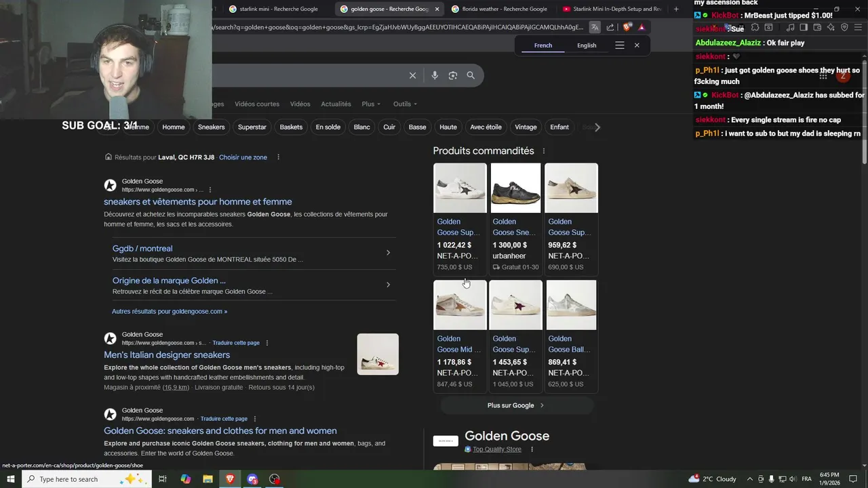Click the Plus sur Google button
Viewport: 868px width, 488px height.
coord(516,405)
